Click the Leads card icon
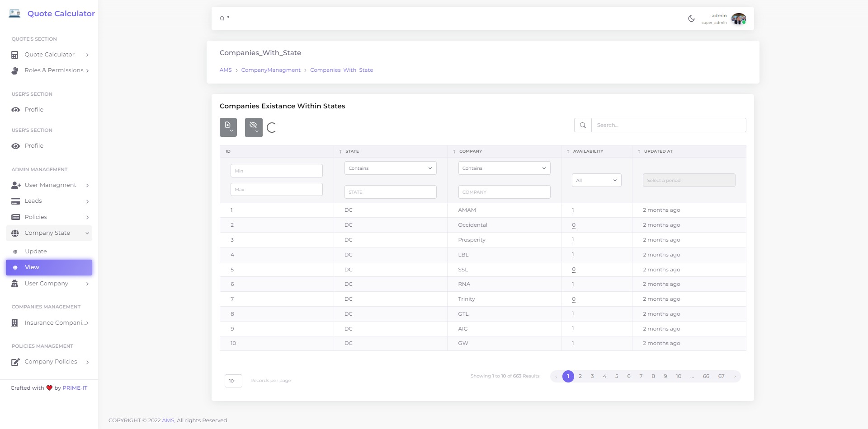 tap(15, 201)
